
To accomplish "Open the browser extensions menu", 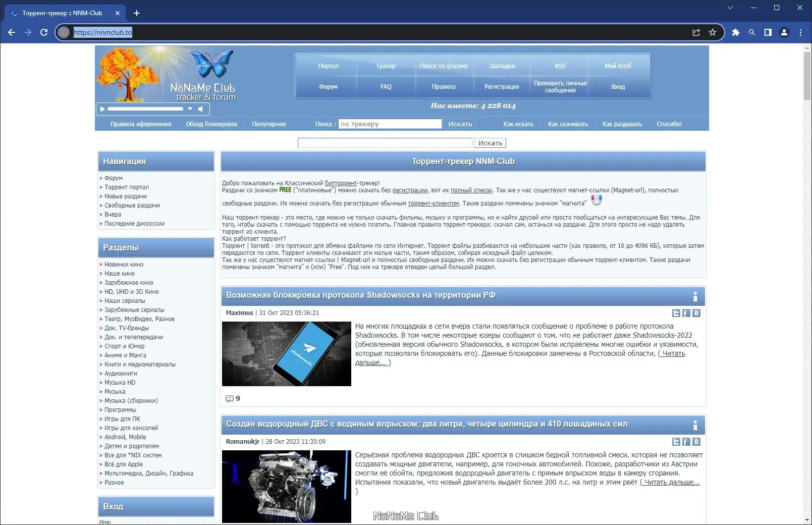I will [x=736, y=32].
